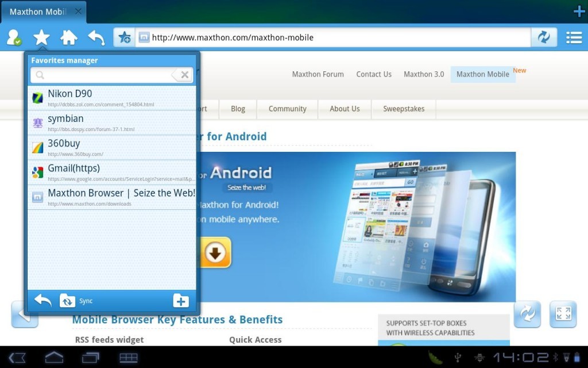Select Maxthon Mobile navigation item

(482, 74)
